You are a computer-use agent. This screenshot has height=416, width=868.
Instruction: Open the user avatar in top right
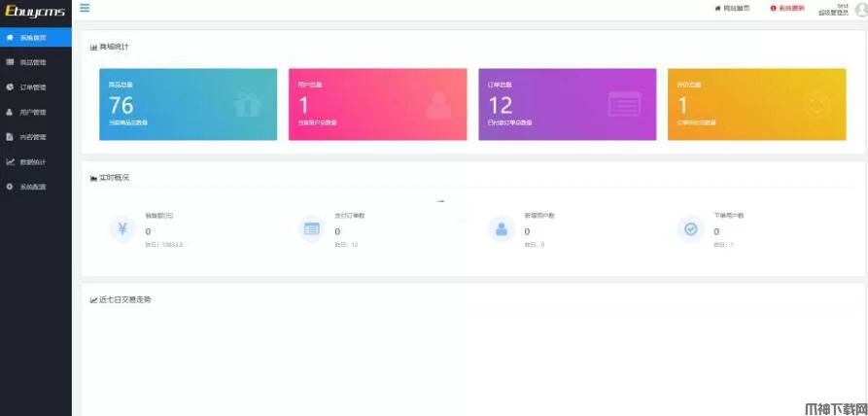pos(859,9)
